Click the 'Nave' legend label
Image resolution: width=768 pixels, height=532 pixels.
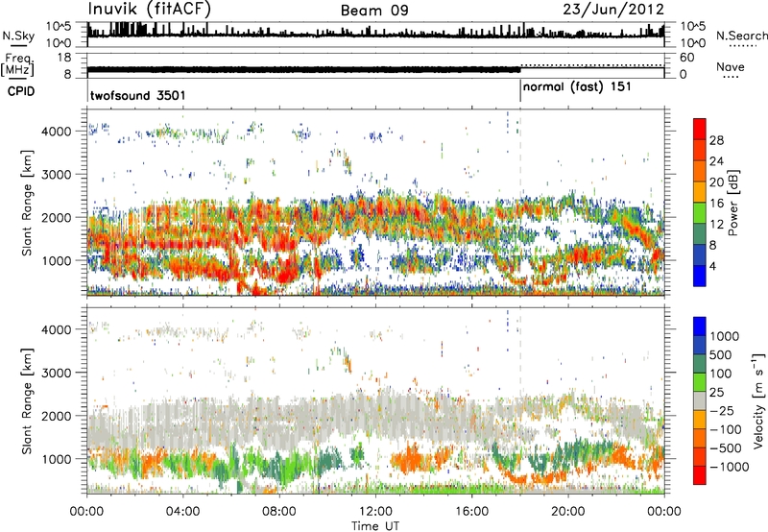click(731, 66)
